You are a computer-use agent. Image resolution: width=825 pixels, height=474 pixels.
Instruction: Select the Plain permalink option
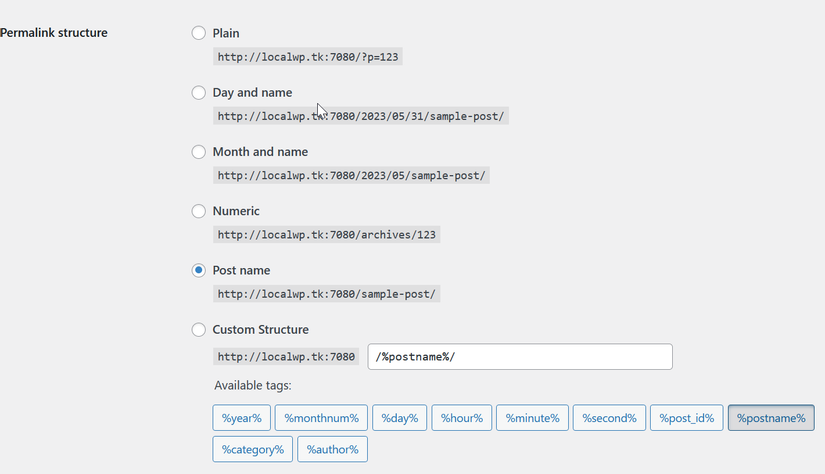coord(199,33)
